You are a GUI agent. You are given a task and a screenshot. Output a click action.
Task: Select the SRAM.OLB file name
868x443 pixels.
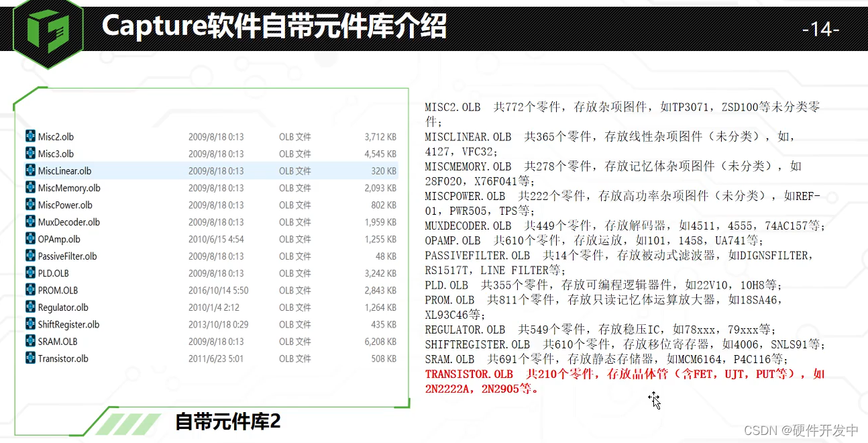58,342
